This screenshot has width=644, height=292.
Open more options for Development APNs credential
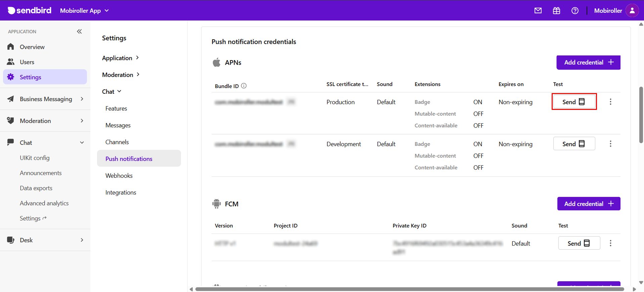pos(610,144)
